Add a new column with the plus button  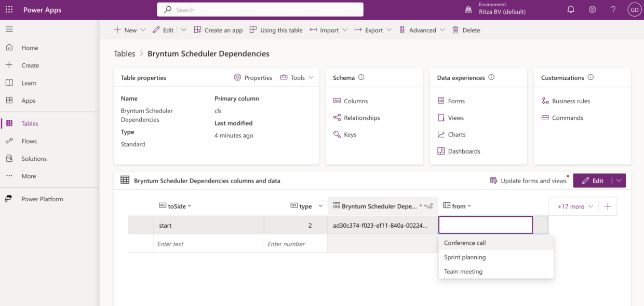(608, 206)
